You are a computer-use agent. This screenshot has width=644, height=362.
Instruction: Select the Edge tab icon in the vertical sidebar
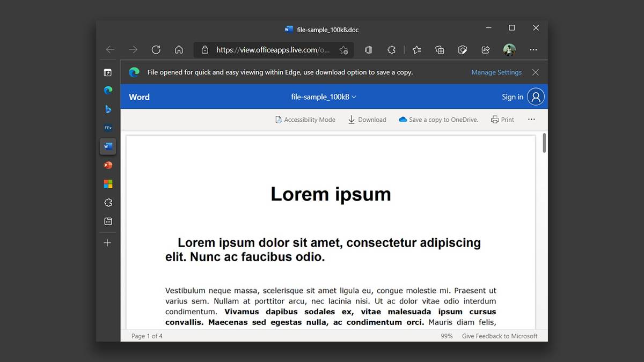[108, 90]
